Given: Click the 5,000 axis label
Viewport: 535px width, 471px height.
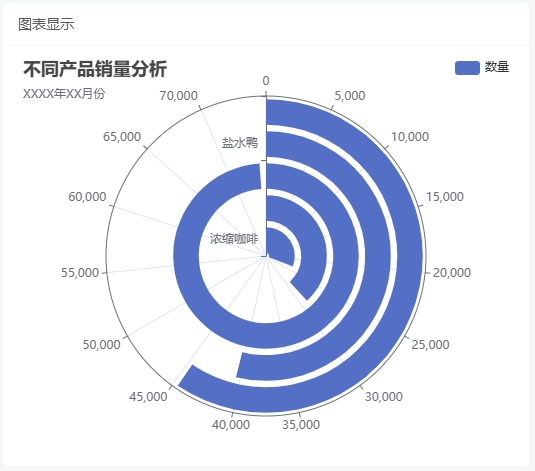Looking at the screenshot, I should click(350, 96).
